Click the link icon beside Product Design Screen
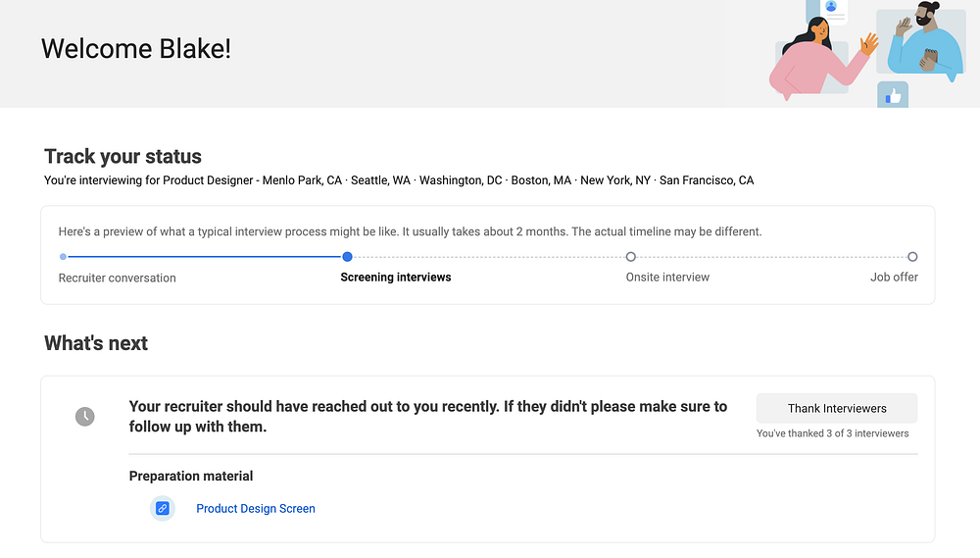Viewport: 980px width, 558px height. [163, 508]
